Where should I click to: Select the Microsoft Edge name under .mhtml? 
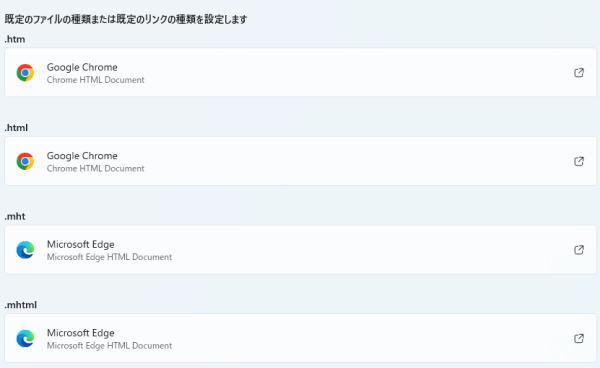(x=81, y=333)
